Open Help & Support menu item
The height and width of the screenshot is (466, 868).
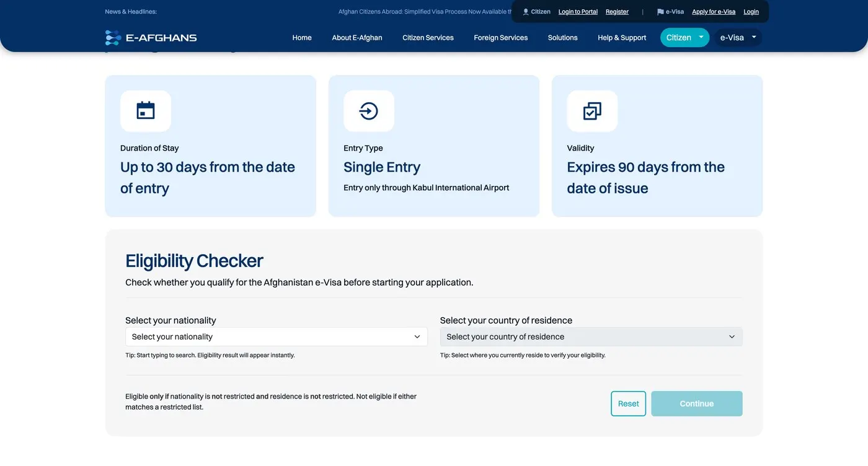pos(622,38)
